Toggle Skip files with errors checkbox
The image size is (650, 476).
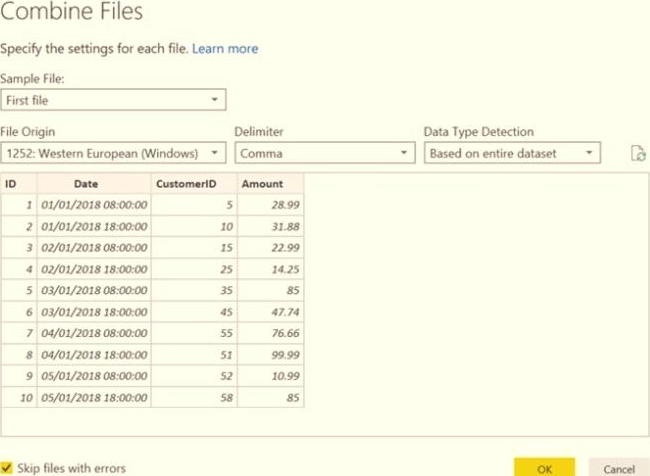pos(7,467)
